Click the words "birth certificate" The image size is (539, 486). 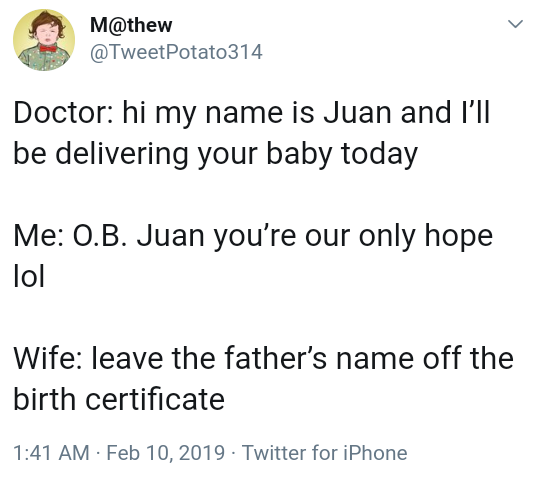119,399
